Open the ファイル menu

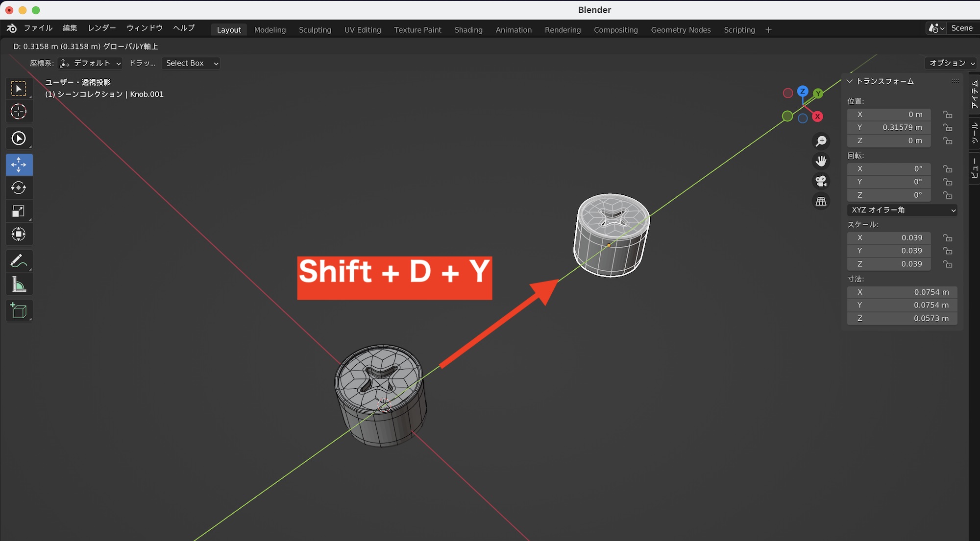pyautogui.click(x=38, y=28)
